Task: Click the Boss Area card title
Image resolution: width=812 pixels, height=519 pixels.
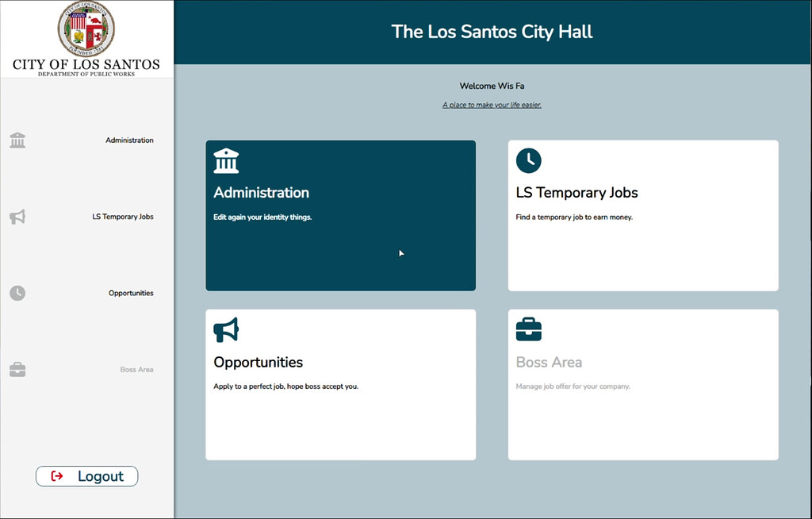Action: click(x=549, y=363)
